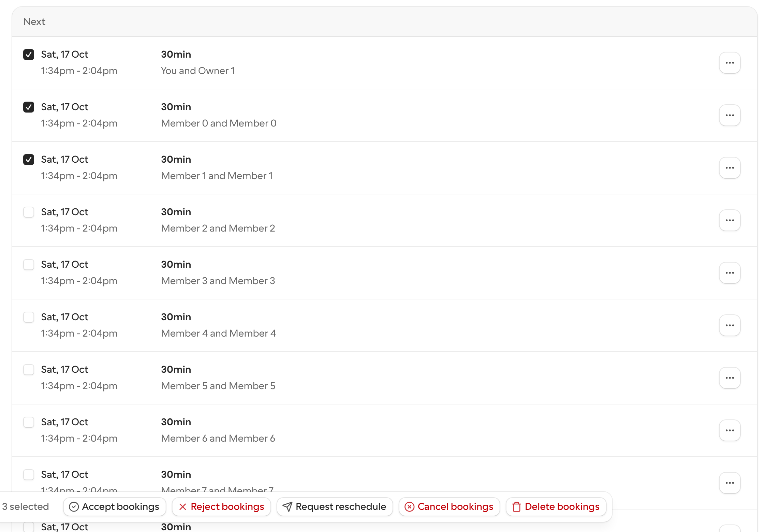
Task: Click the "Member 4 and Member 4" text
Action: coord(218,333)
